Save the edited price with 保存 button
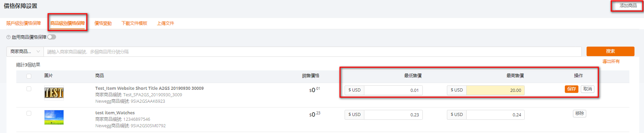Image resolution: width=644 pixels, height=133 pixels. coord(572,89)
